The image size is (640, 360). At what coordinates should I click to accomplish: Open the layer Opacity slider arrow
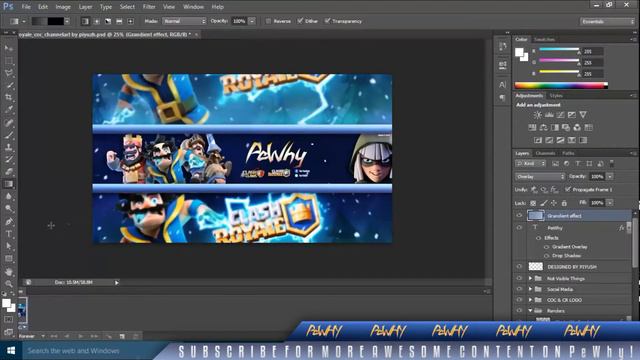(610, 177)
